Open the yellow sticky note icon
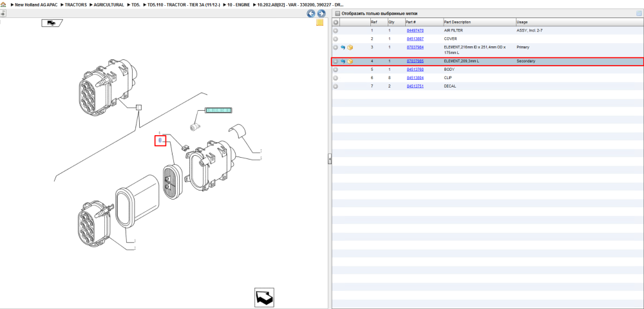The width and height of the screenshot is (644, 309). [x=319, y=23]
